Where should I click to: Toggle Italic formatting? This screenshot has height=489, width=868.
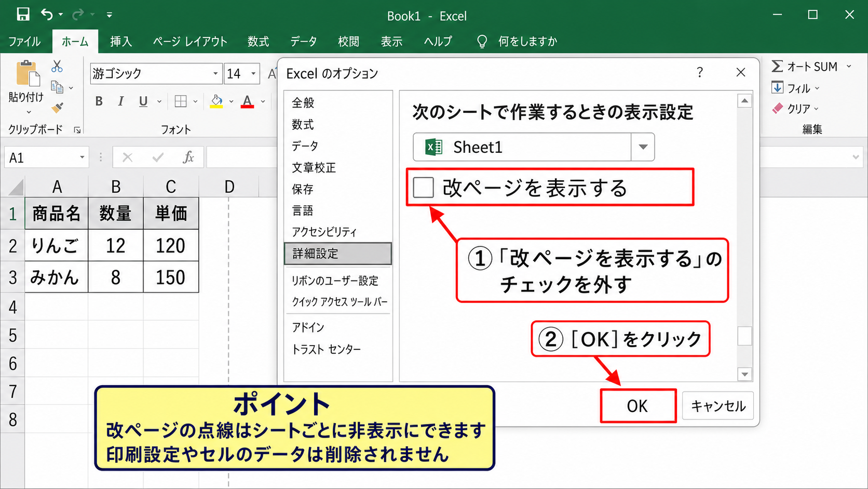click(x=120, y=101)
